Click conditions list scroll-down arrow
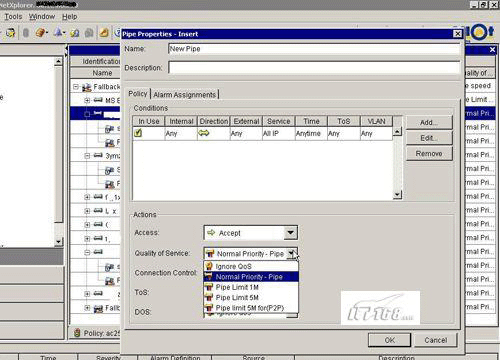The image size is (500, 360). pos(397,195)
